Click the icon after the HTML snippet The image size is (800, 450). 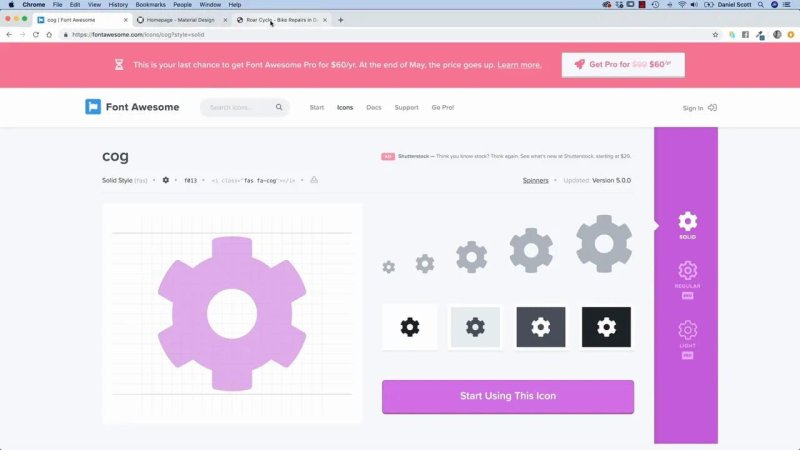[x=314, y=180]
